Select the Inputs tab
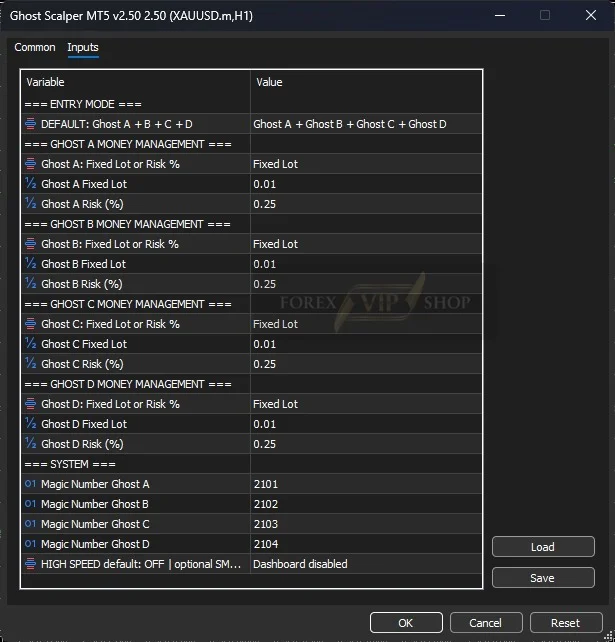 (83, 47)
